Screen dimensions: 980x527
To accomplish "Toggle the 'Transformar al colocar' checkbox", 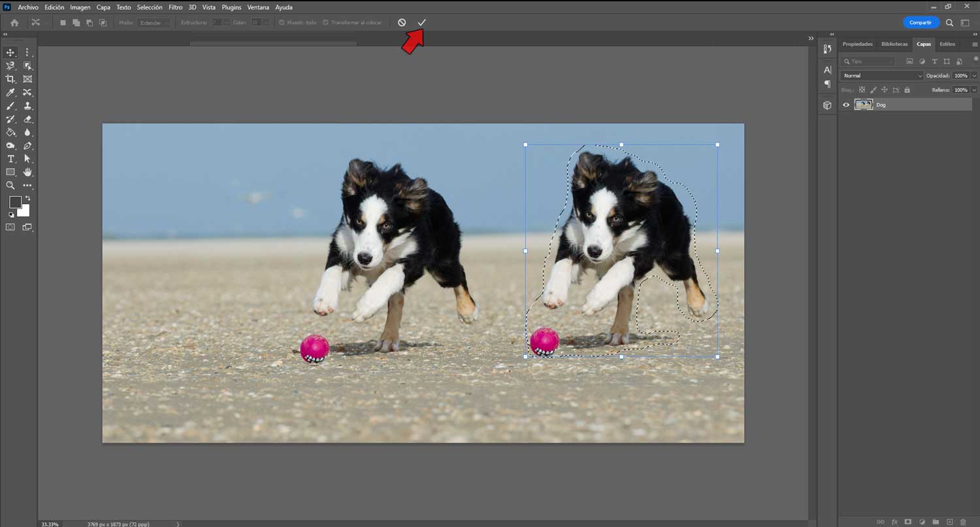I will [x=325, y=23].
